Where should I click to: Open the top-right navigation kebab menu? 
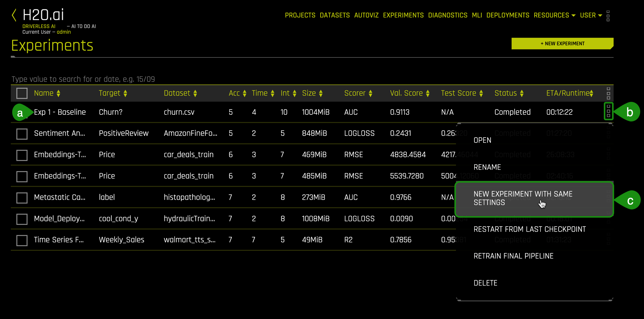[x=608, y=16]
